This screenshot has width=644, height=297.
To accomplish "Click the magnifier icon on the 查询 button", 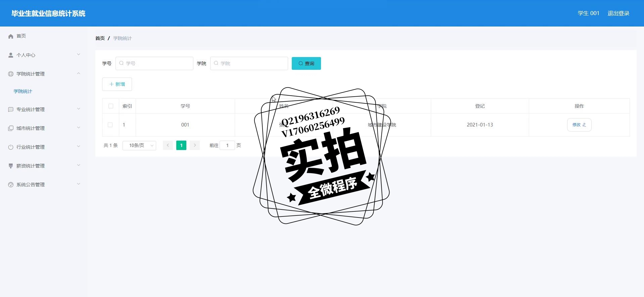I will [x=301, y=63].
